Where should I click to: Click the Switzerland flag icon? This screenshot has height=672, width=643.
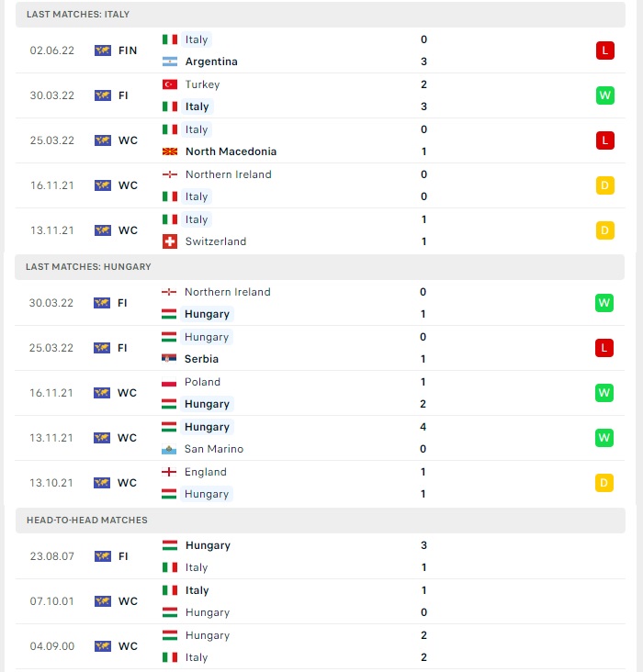click(x=170, y=241)
